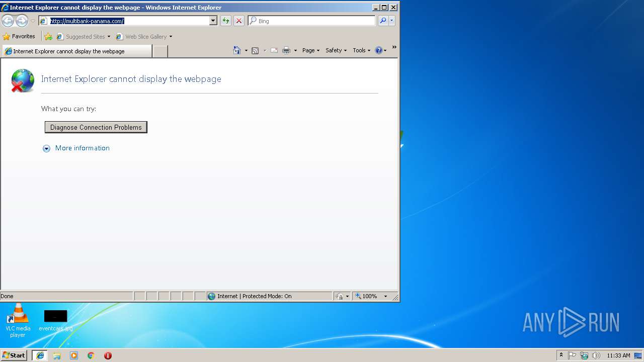Expand the Print options dropdown arrow
Viewport: 644px width, 362px height.
pos(295,50)
